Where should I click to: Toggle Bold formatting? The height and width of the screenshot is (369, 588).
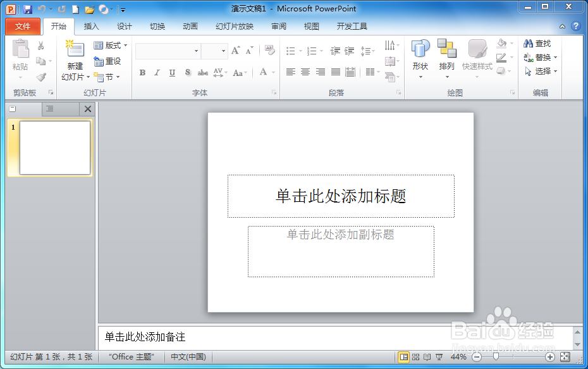pyautogui.click(x=142, y=72)
